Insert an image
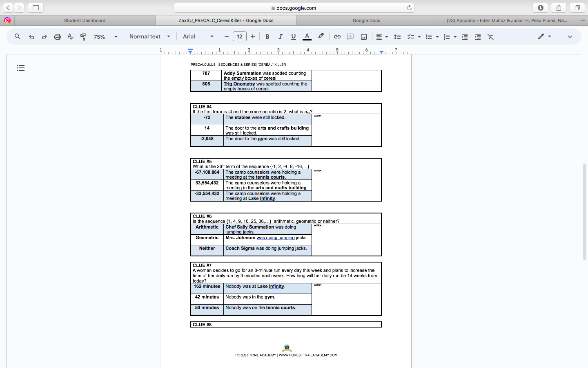Viewport: 588px width, 368px height. (x=363, y=36)
